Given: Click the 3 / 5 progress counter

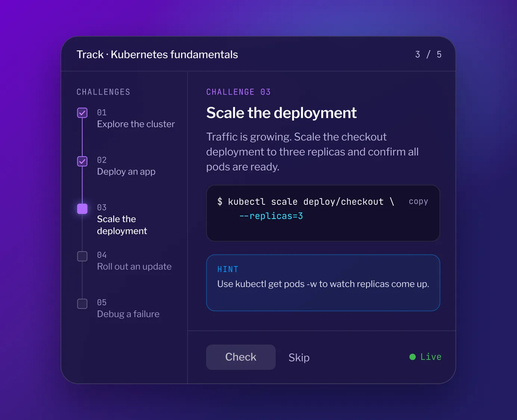Looking at the screenshot, I should click(x=428, y=55).
